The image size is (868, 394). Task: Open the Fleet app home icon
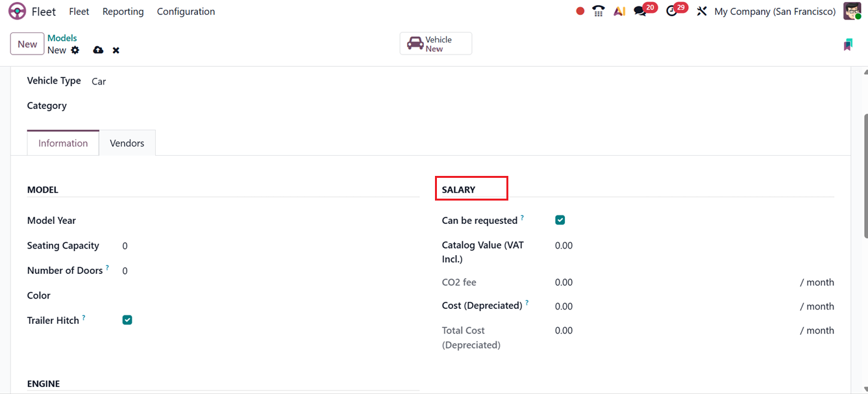[17, 11]
